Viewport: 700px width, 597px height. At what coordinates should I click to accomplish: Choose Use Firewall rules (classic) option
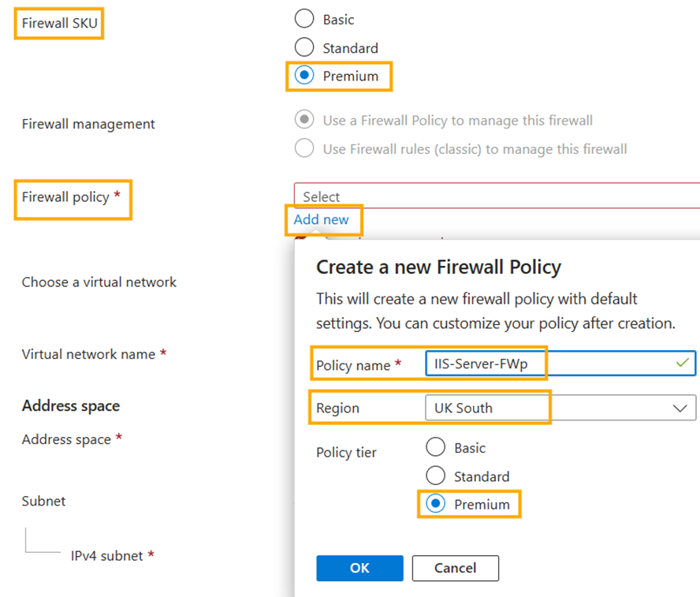(304, 148)
